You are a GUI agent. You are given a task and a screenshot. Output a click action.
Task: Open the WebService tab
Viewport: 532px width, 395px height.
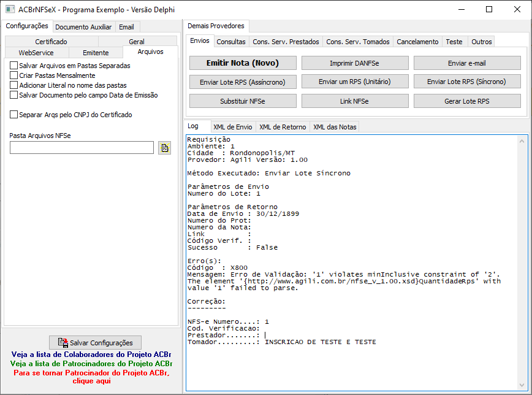point(36,53)
